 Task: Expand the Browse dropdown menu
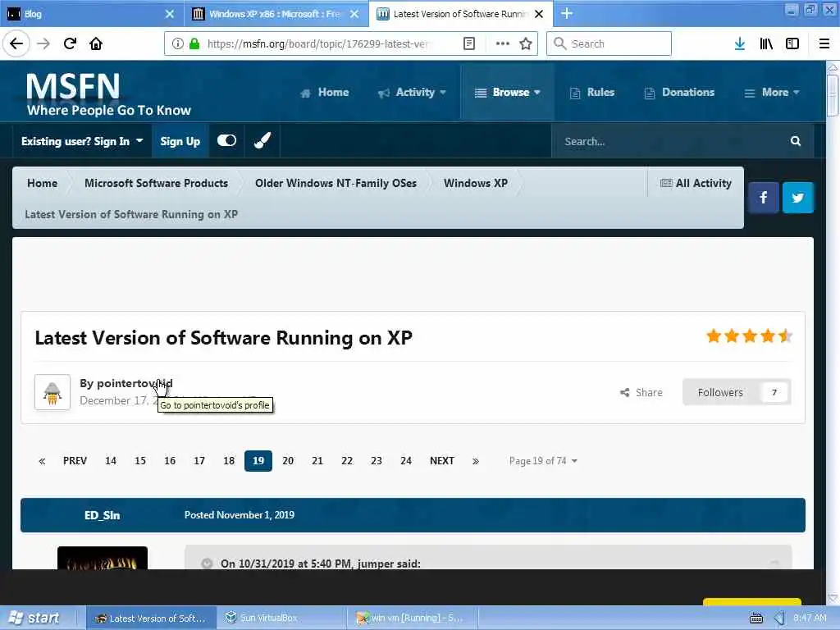[507, 92]
